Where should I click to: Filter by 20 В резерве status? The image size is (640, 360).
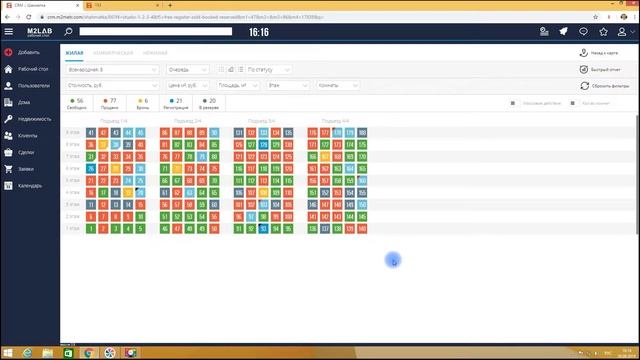[209, 104]
